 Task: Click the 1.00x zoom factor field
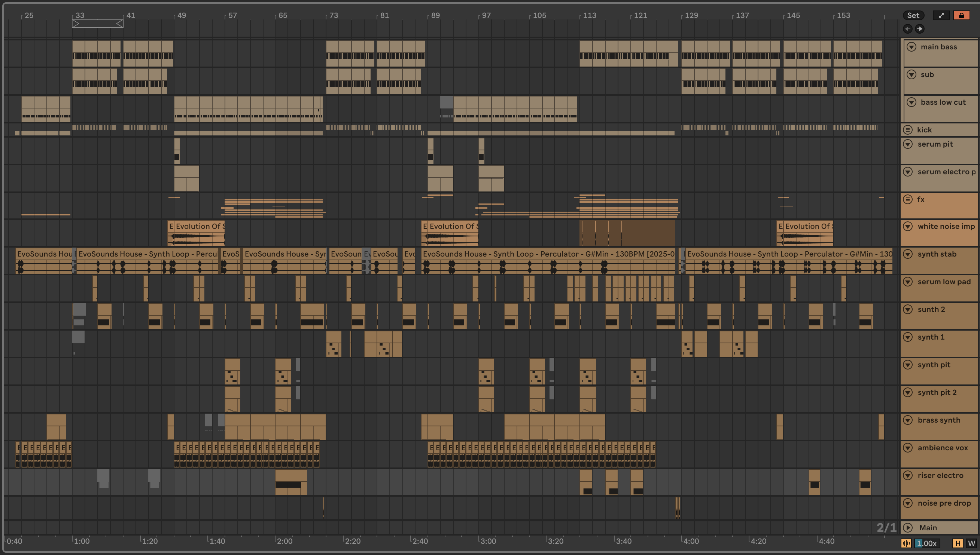pos(927,543)
